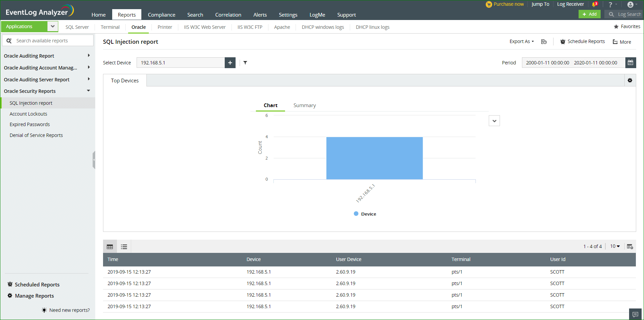
Task: Switch to table grid view
Action: (110, 247)
